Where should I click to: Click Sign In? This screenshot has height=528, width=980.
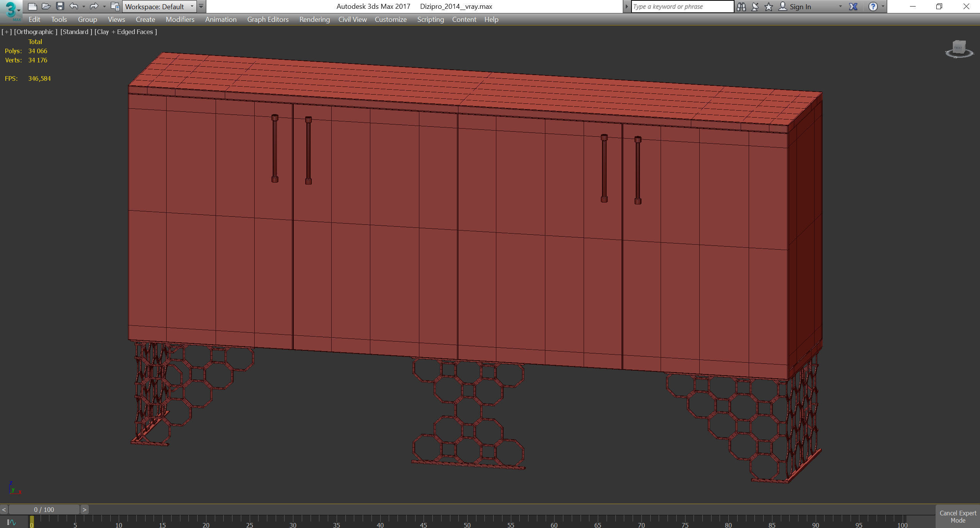tap(800, 7)
